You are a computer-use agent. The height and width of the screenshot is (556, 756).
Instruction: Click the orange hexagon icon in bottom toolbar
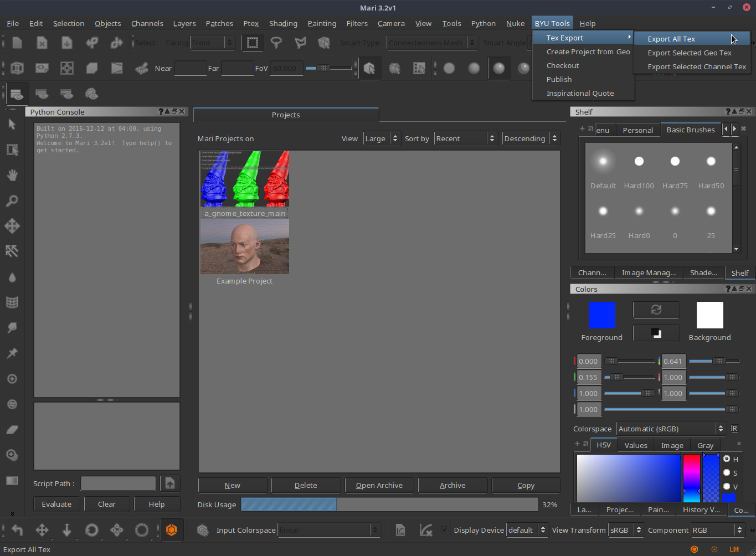[172, 530]
